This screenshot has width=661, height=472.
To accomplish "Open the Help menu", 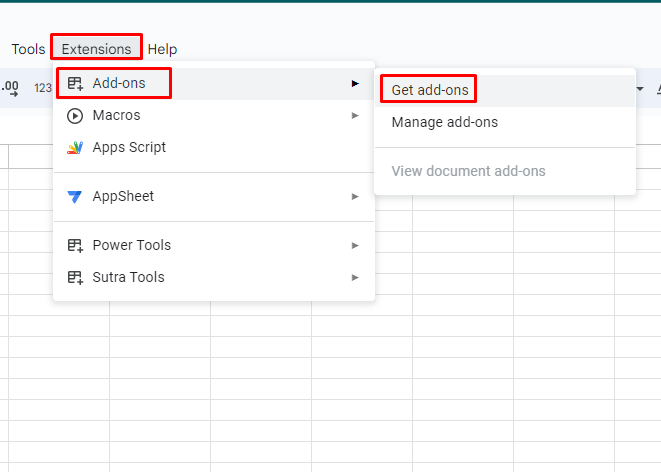I will (x=162, y=49).
